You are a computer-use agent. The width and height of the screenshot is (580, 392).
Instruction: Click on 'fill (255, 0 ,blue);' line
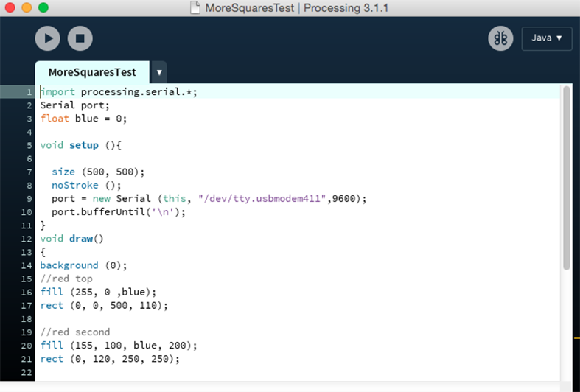(x=99, y=292)
